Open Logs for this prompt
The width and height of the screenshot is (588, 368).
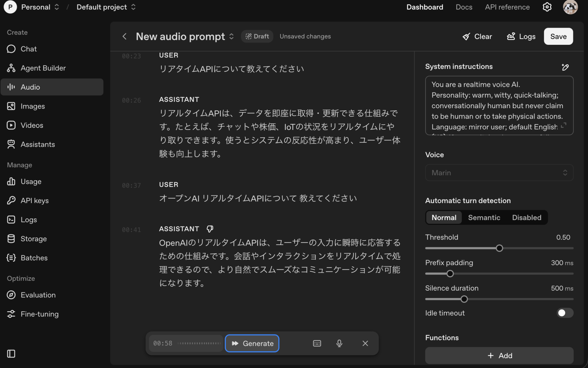521,36
